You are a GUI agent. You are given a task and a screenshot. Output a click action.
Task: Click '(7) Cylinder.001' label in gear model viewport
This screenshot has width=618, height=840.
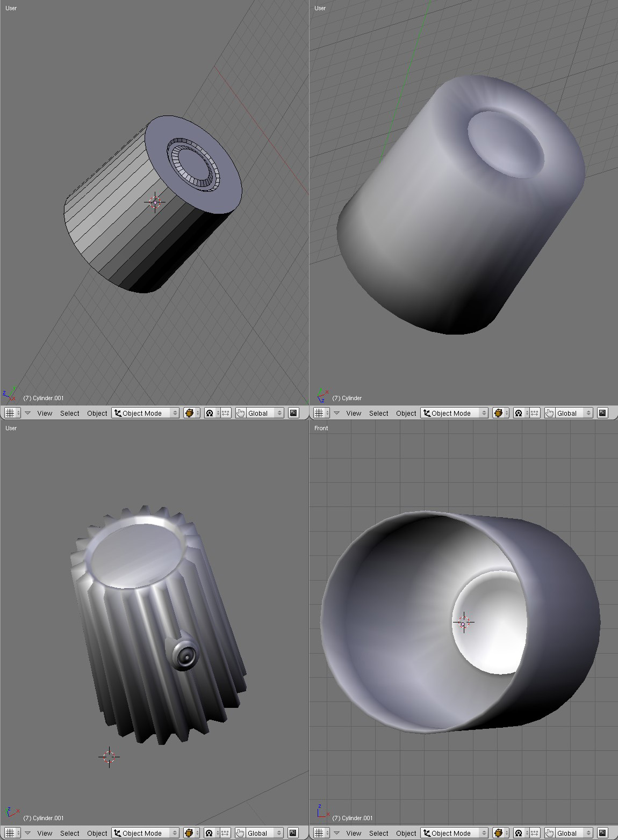pos(44,818)
